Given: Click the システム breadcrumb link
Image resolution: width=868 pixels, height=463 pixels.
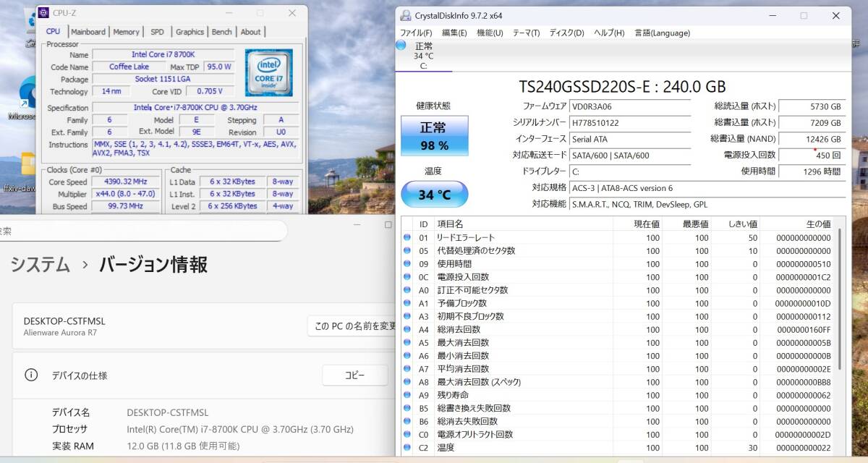Looking at the screenshot, I should click(x=40, y=265).
